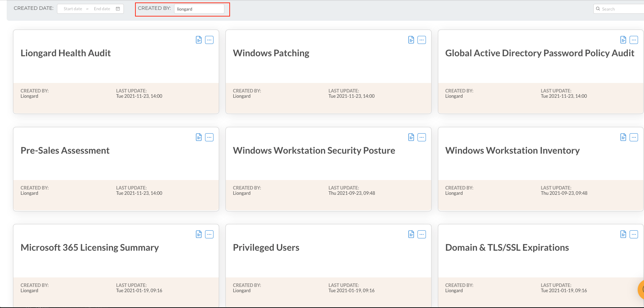Click document icon on Windows Workstation Security Posture
Viewport: 644px width, 308px height.
[x=411, y=137]
